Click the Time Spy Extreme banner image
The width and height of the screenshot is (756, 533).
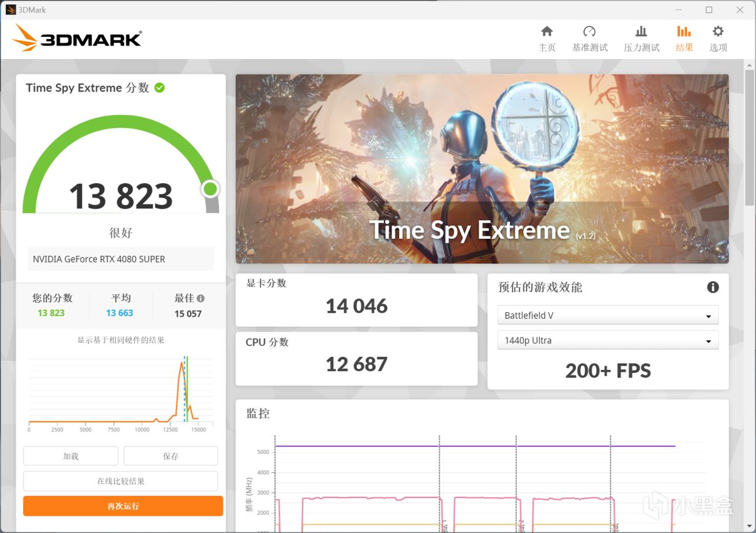(x=482, y=168)
